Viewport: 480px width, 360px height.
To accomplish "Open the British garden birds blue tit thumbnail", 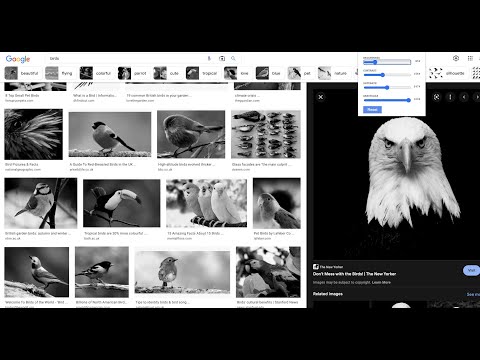I will tap(41, 203).
